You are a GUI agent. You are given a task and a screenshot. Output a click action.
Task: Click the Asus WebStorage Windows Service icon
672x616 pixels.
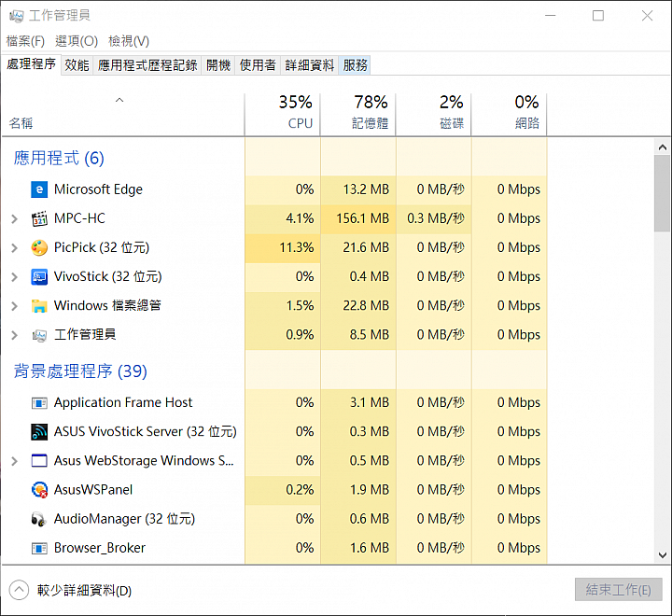pos(39,461)
